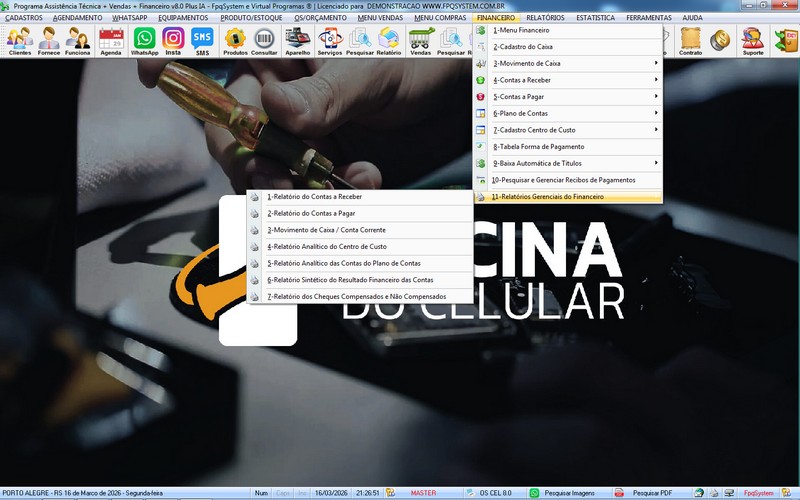Open the Produtos toolbar icon
The height and width of the screenshot is (500, 800).
click(235, 41)
